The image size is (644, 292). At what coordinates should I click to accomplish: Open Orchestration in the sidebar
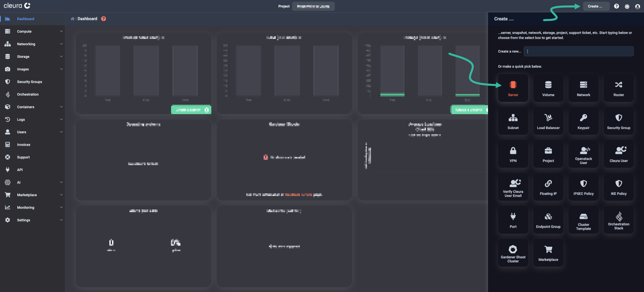point(33,94)
